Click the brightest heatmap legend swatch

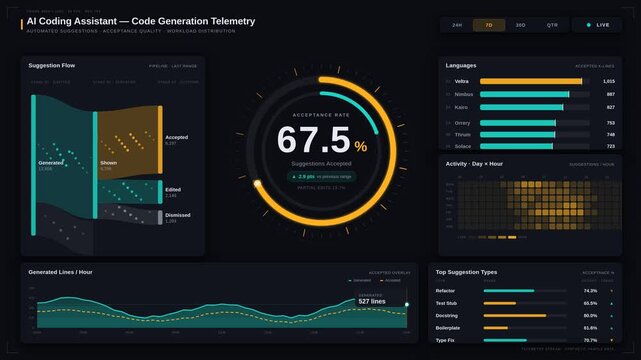(512, 237)
